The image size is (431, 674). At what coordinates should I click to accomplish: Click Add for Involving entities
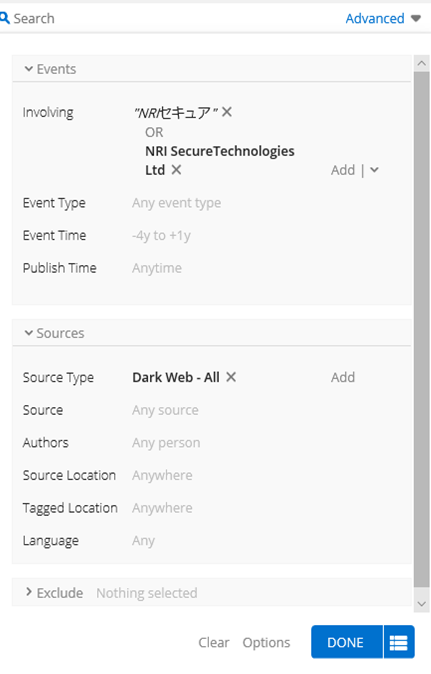342,170
